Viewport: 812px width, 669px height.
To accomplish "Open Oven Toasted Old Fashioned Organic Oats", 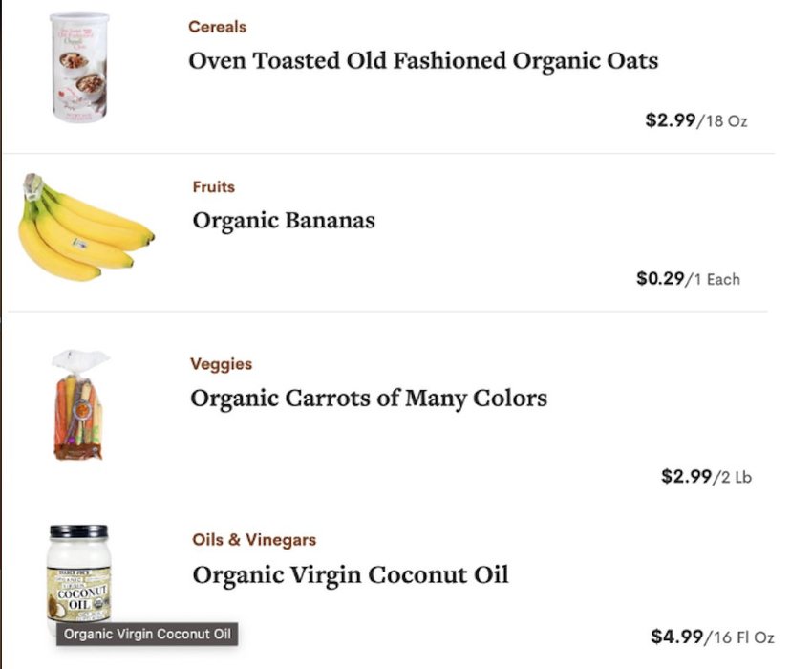I will (x=423, y=60).
